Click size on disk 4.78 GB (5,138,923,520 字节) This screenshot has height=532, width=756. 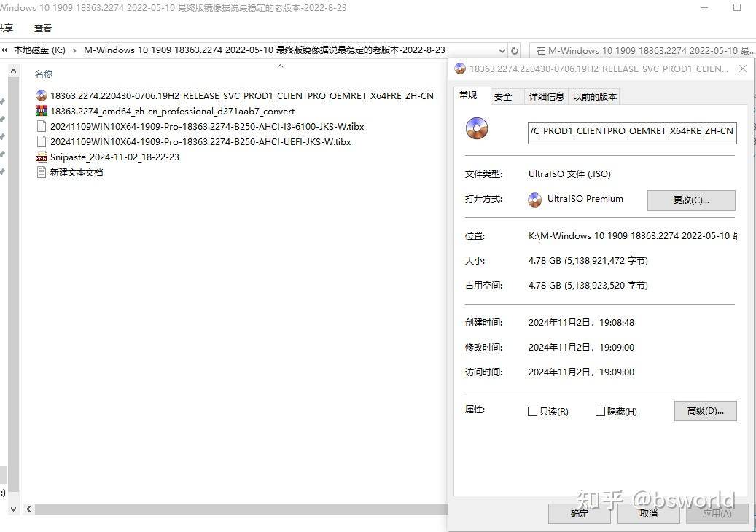point(588,285)
